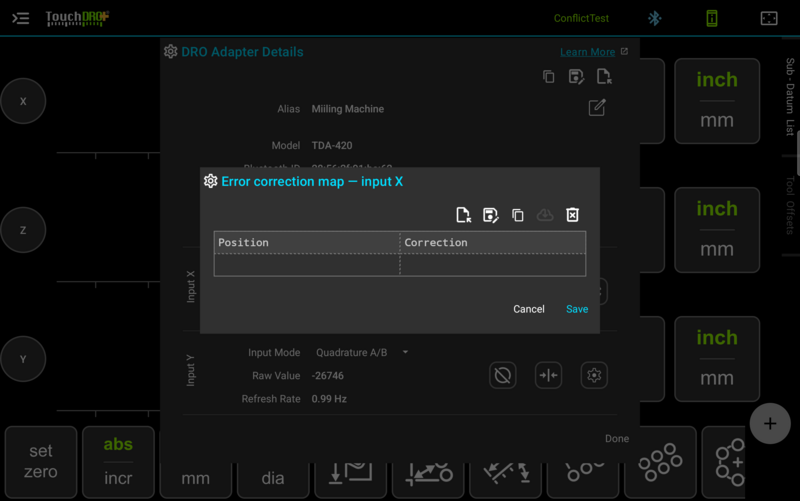The width and height of the screenshot is (800, 501).
Task: Open the Sub-Datum List side tab
Action: 790,97
